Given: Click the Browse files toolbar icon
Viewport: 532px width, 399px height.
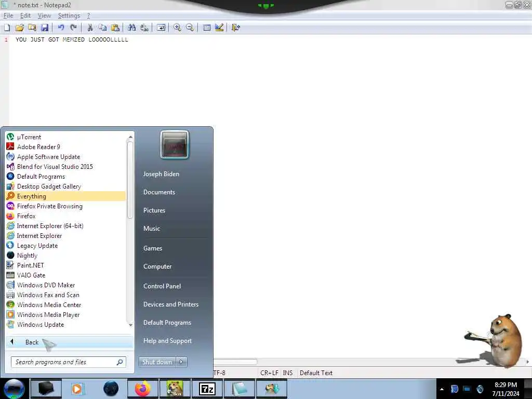Looking at the screenshot, I should coord(32,28).
